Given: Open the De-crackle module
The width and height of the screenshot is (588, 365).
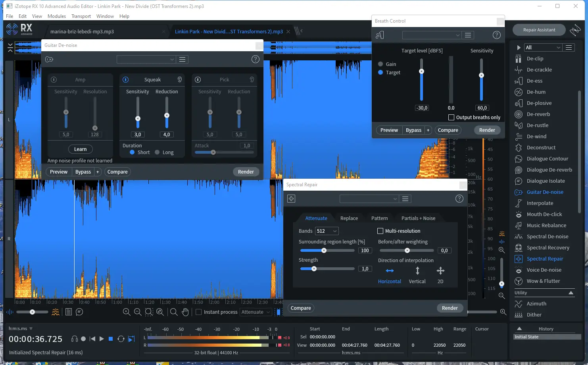Looking at the screenshot, I should click(x=539, y=70).
